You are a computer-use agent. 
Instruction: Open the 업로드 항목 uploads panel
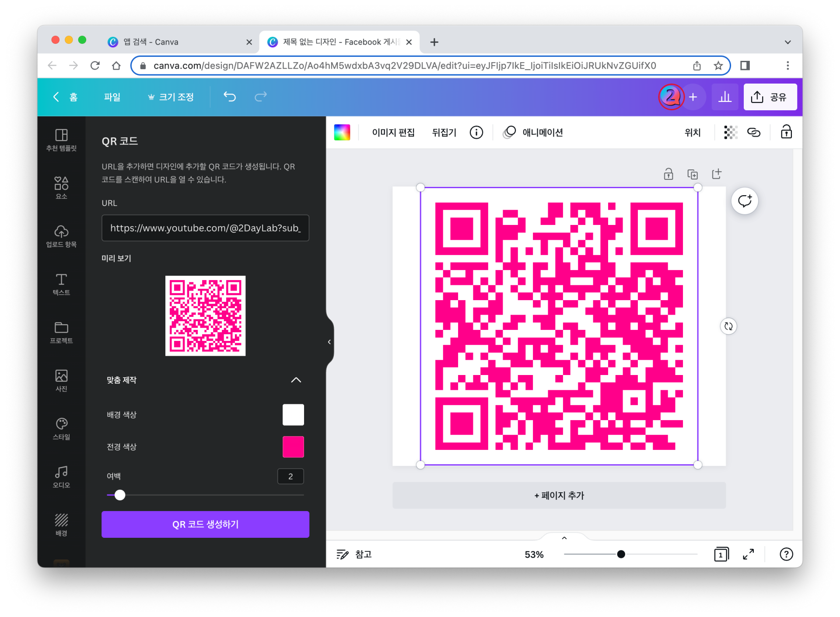(x=61, y=235)
